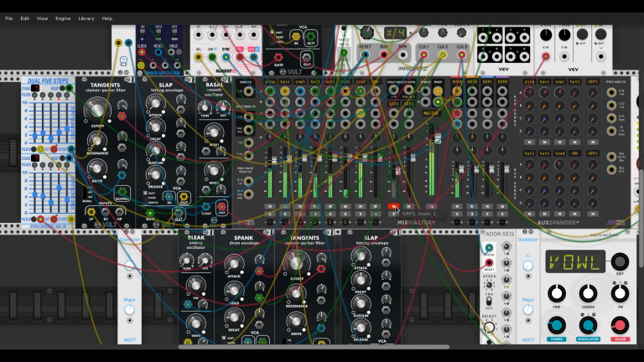Screen dimensions: 644x362
Task: Click the VOWL display on the macro oscillator
Action: click(575, 261)
